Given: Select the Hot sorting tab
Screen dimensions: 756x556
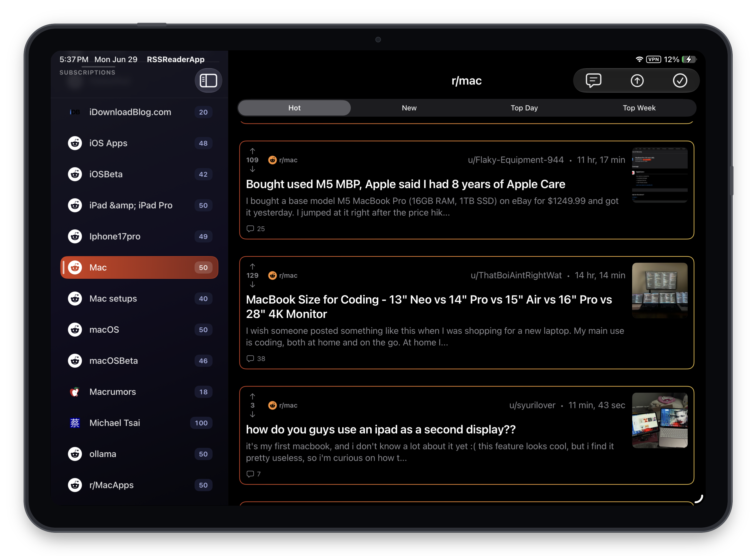Looking at the screenshot, I should 294,108.
